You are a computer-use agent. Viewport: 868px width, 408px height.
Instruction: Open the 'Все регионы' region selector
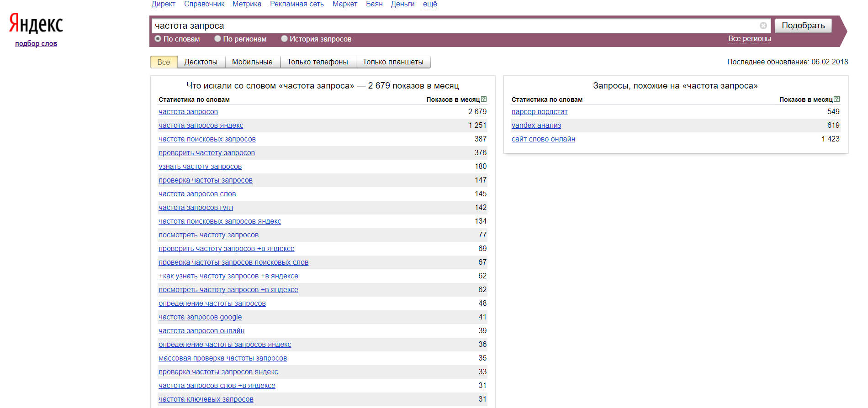click(x=750, y=39)
